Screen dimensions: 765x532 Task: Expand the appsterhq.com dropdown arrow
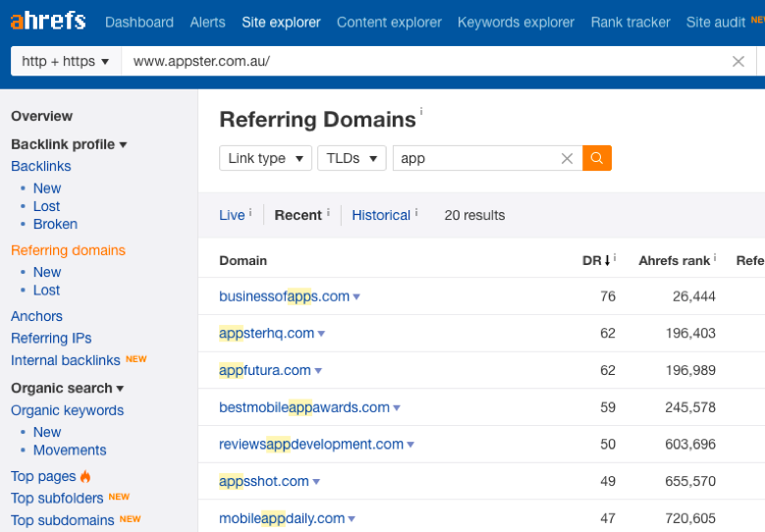click(321, 334)
